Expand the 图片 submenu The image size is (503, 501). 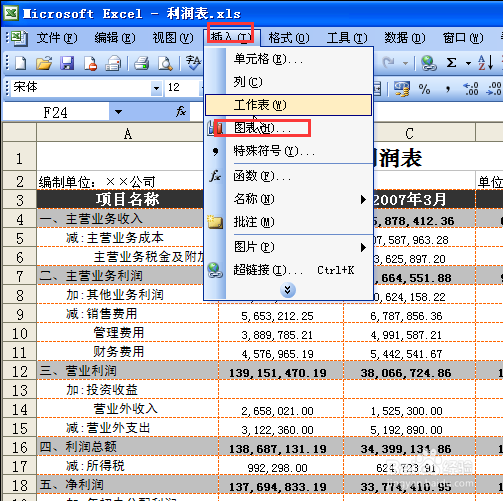coord(363,247)
